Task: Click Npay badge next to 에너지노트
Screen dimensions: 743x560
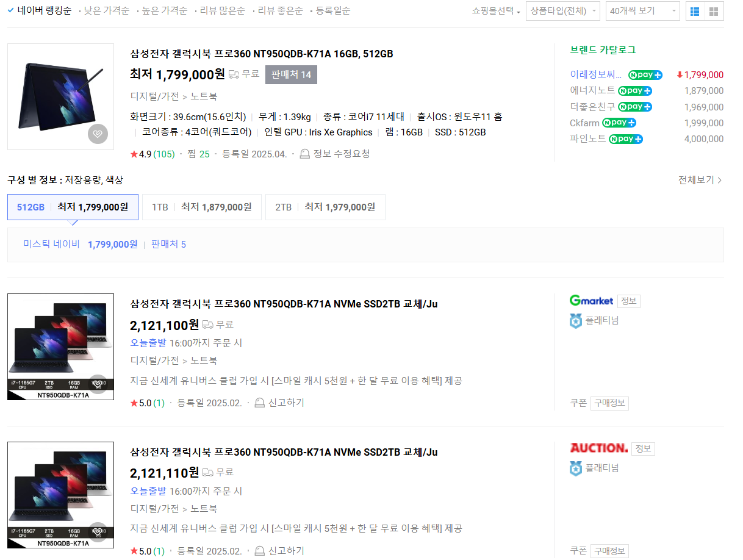Action: tap(635, 90)
